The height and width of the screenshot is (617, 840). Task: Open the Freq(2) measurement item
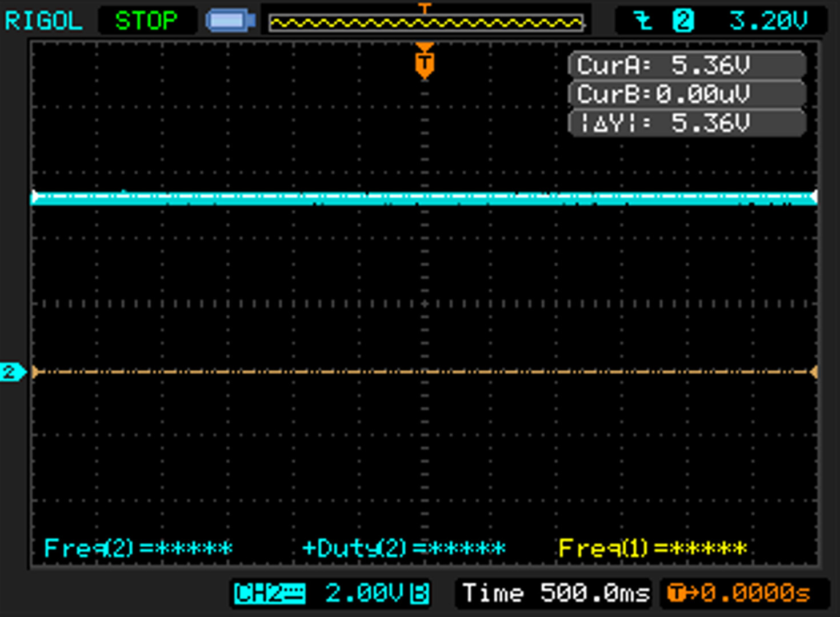138,548
